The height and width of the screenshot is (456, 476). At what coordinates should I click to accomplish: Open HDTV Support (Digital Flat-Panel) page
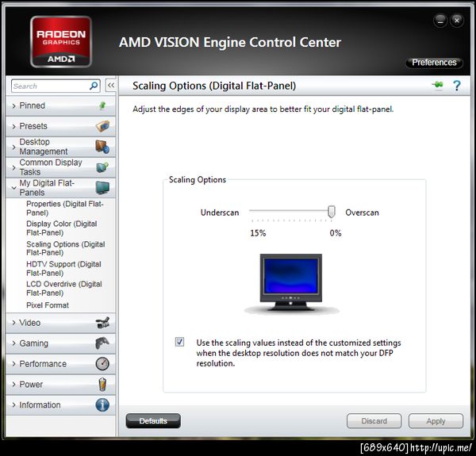(63, 269)
